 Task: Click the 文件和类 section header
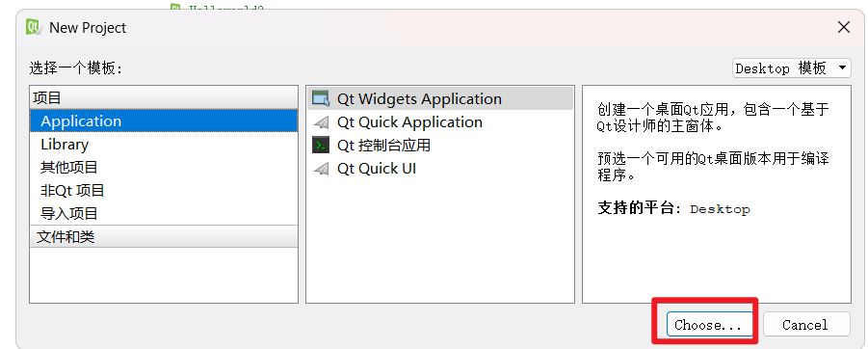point(164,236)
